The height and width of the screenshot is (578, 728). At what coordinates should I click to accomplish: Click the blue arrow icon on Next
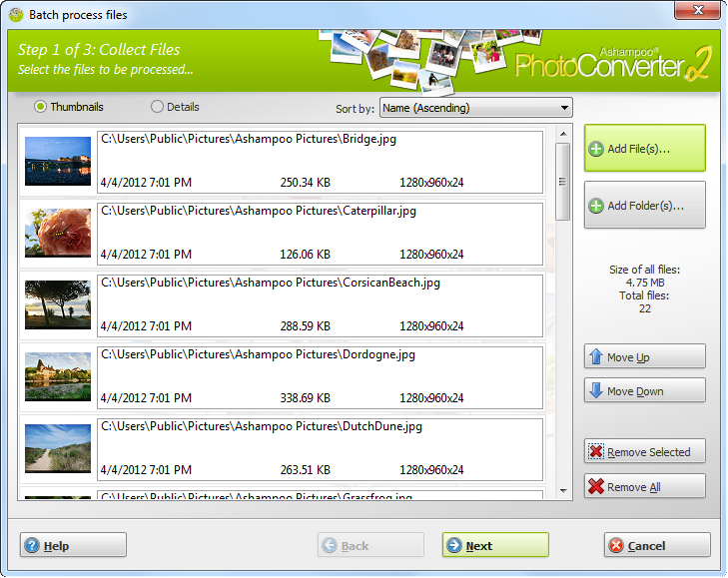point(454,546)
